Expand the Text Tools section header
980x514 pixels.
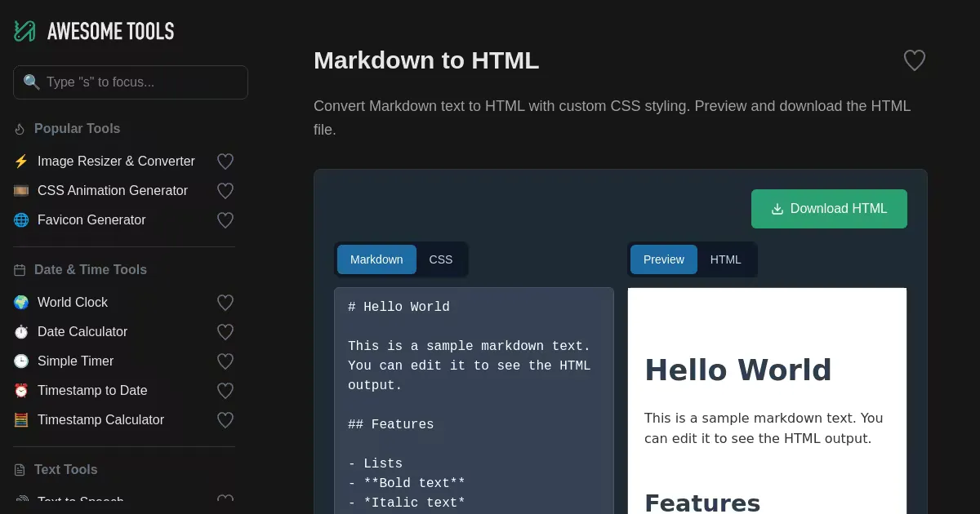[x=65, y=470]
